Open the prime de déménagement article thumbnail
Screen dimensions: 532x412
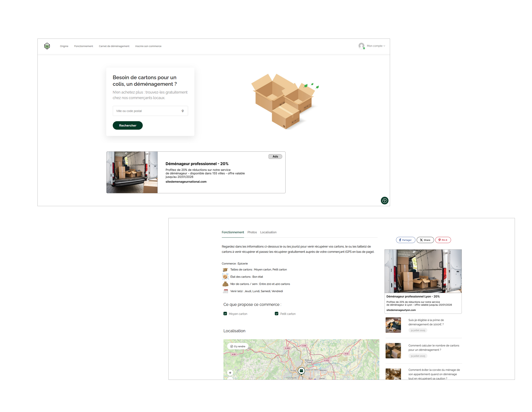[x=393, y=325]
